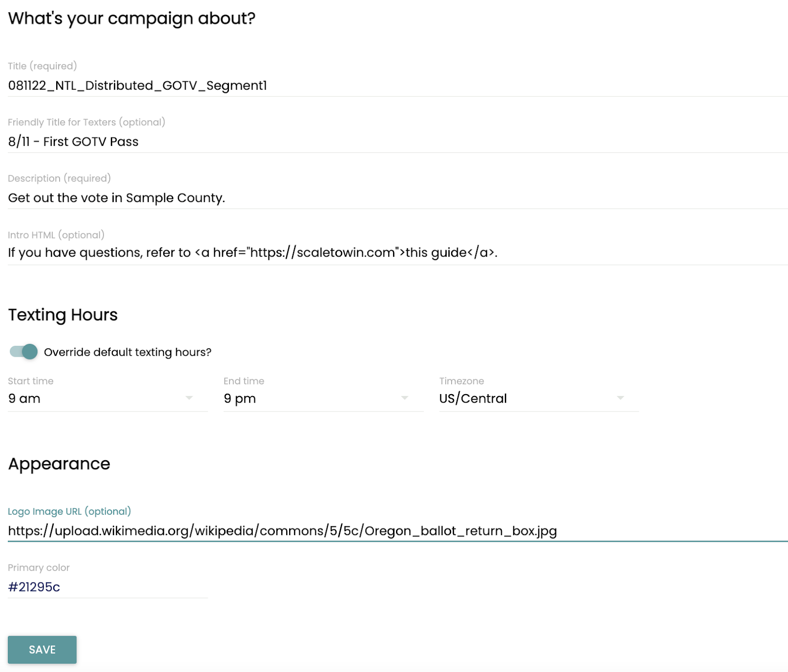Toggle the Override default texting hours switch
Screen dimensions: 788x672
click(24, 352)
